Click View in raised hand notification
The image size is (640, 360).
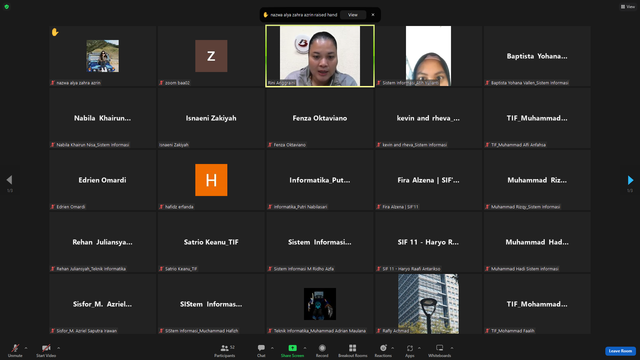click(x=353, y=15)
